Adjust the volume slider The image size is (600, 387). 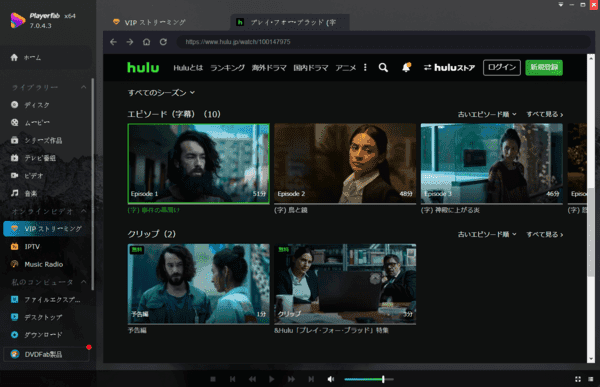pos(368,379)
